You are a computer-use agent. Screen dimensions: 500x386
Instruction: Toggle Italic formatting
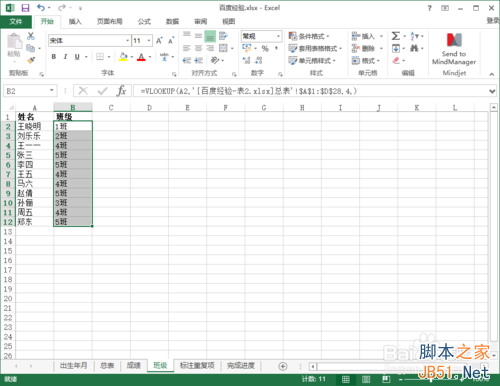point(65,57)
